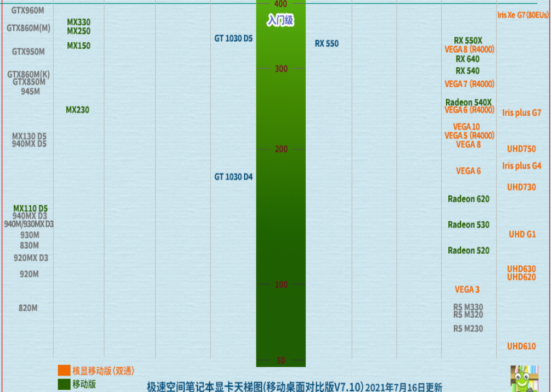Select the 入门级 tier label

point(280,21)
